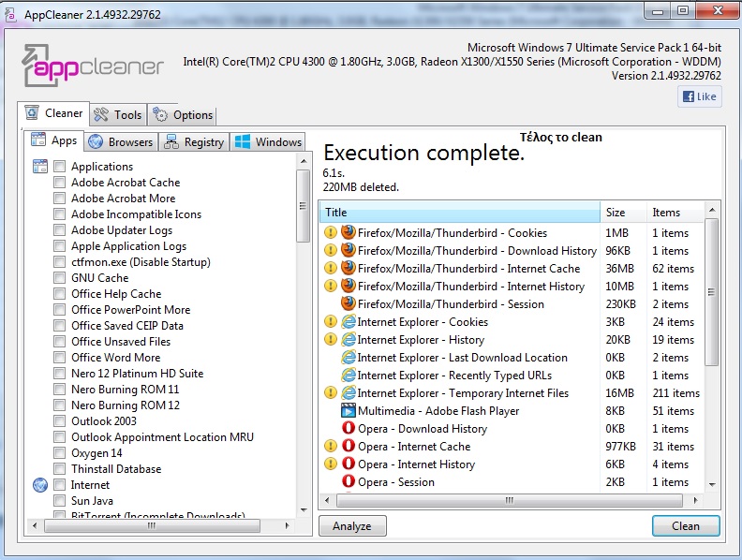Click apps list scroll-up arrow
Screen dimensions: 742x560
304,161
